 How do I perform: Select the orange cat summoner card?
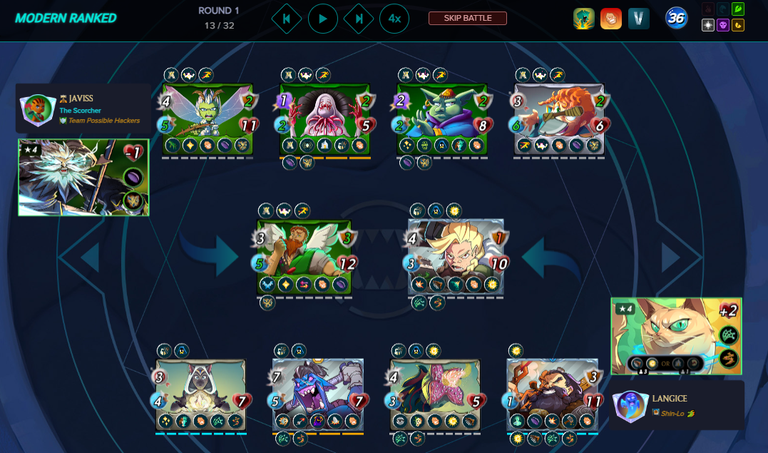[x=676, y=336]
